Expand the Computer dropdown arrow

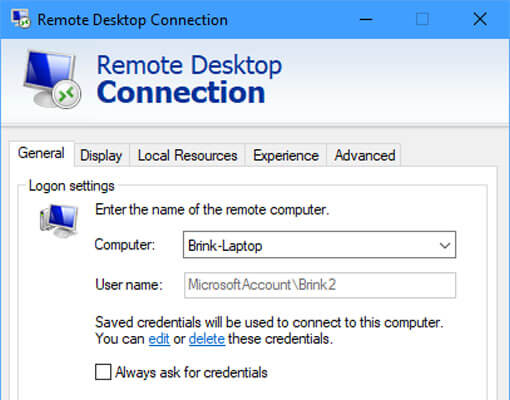pyautogui.click(x=445, y=246)
